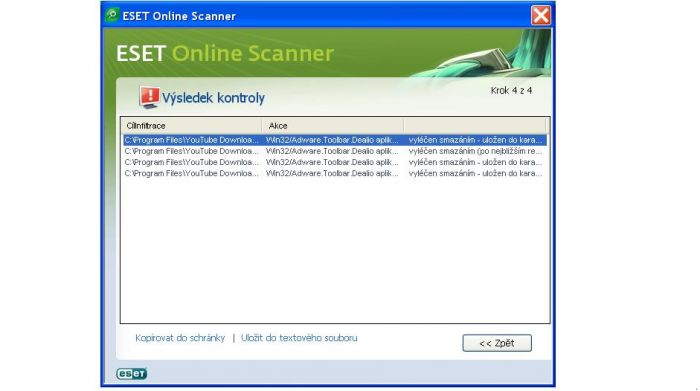Click the Akce column header

333,125
